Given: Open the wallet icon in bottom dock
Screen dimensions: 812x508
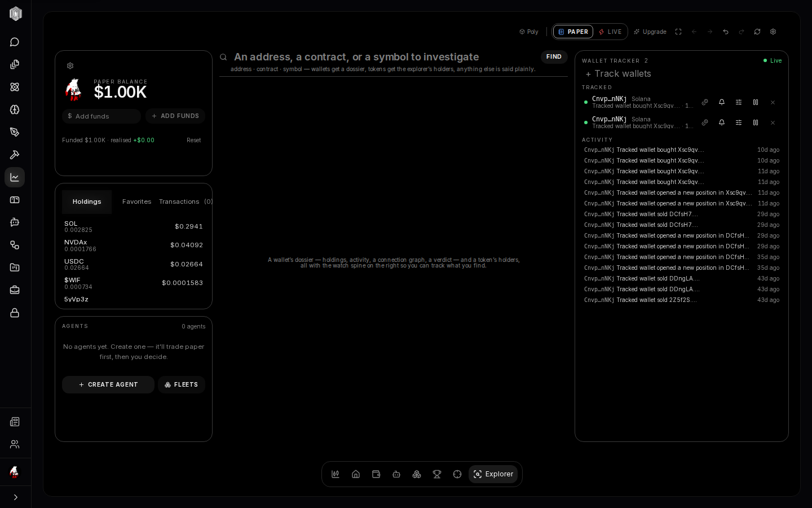Looking at the screenshot, I should point(376,474).
